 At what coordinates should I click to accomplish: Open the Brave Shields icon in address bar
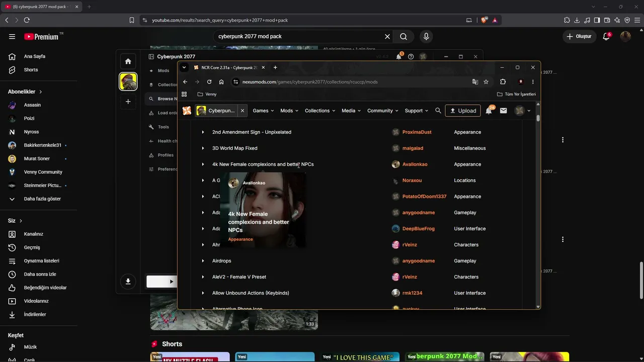click(x=484, y=20)
